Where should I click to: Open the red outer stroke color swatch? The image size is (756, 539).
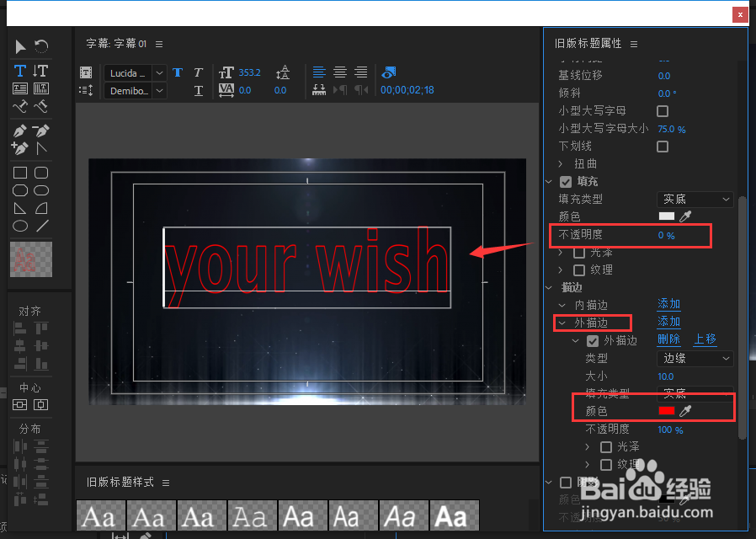[666, 411]
